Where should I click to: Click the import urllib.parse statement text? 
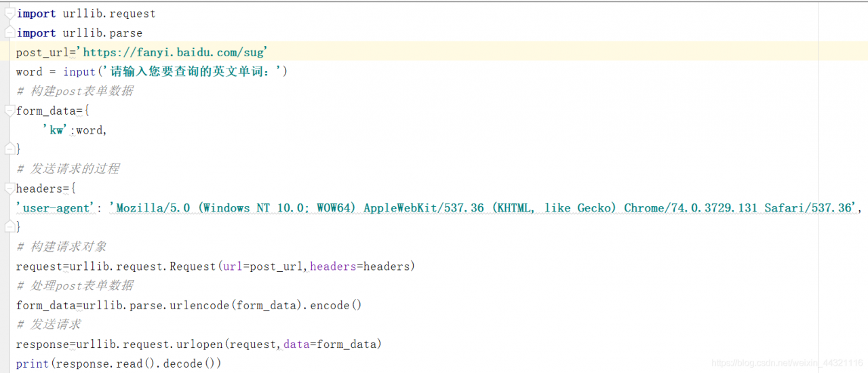point(79,33)
